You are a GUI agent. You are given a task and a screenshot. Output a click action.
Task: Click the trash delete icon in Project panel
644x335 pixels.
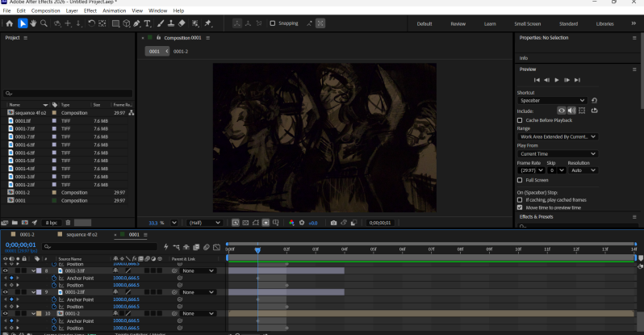pos(68,223)
